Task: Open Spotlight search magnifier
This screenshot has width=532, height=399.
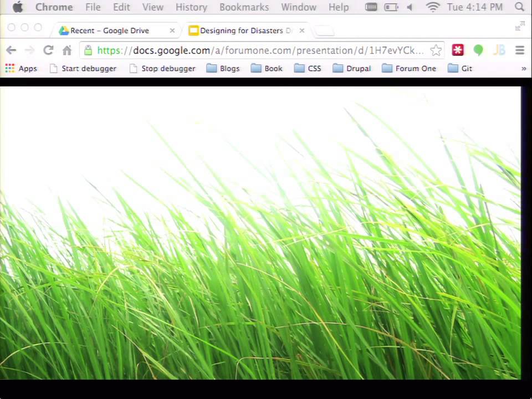Action: (x=519, y=7)
